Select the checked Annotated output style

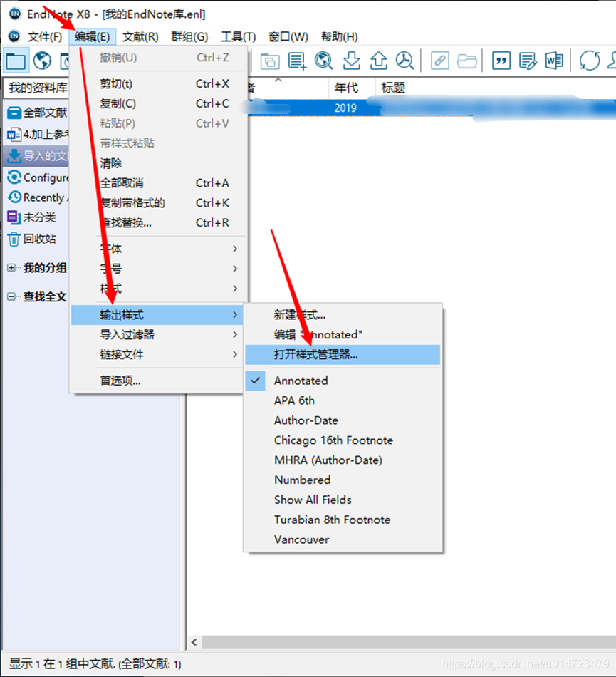pyautogui.click(x=343, y=381)
